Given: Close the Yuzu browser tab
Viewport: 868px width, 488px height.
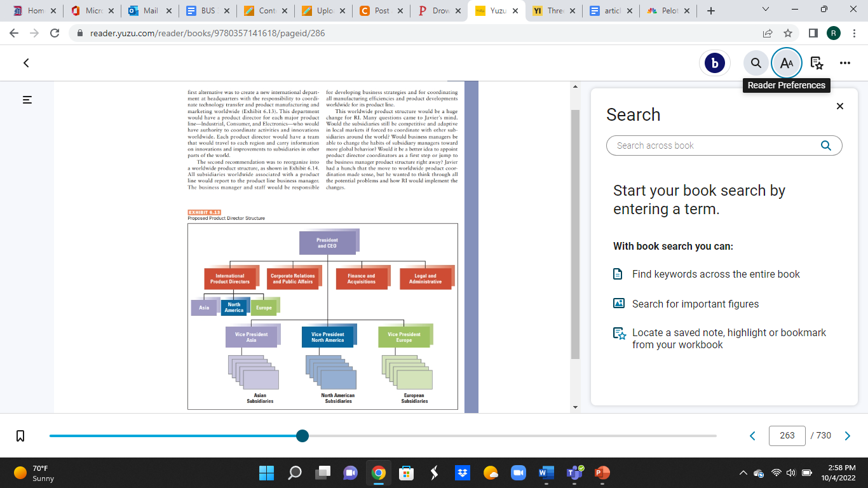Looking at the screenshot, I should 515,11.
